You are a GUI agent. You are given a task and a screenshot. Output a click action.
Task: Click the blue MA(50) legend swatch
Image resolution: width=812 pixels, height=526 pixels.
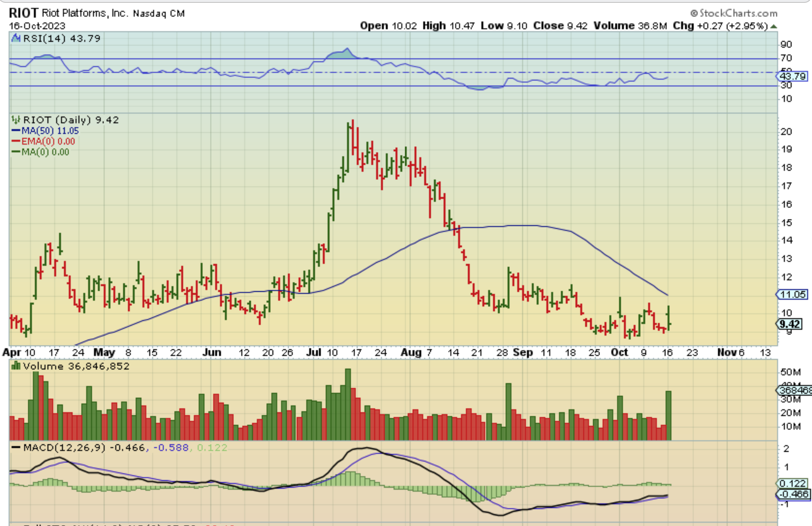click(16, 130)
